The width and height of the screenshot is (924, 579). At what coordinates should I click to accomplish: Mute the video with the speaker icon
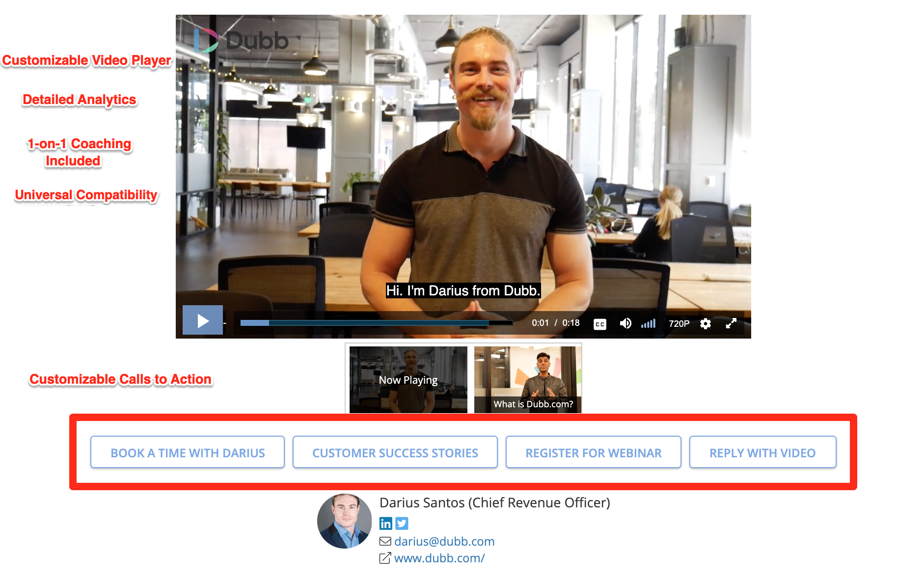(x=625, y=323)
